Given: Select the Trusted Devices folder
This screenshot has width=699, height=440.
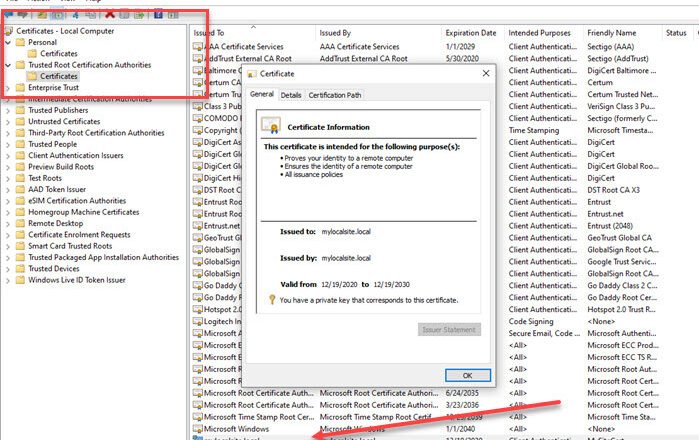Looking at the screenshot, I should tap(53, 269).
